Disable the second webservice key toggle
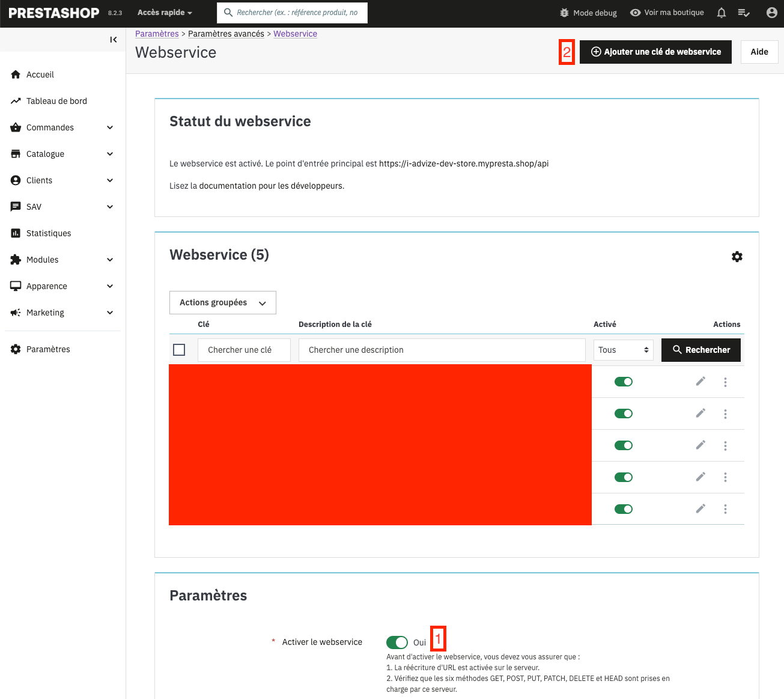This screenshot has width=784, height=699. [623, 414]
